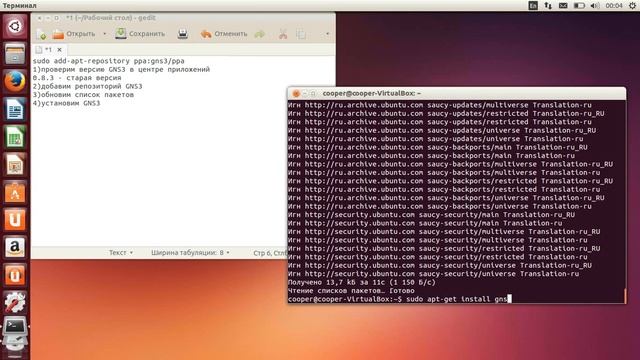Image resolution: width=640 pixels, height=360 pixels.
Task: Open the messaging envelope indicator
Action: click(x=563, y=5)
